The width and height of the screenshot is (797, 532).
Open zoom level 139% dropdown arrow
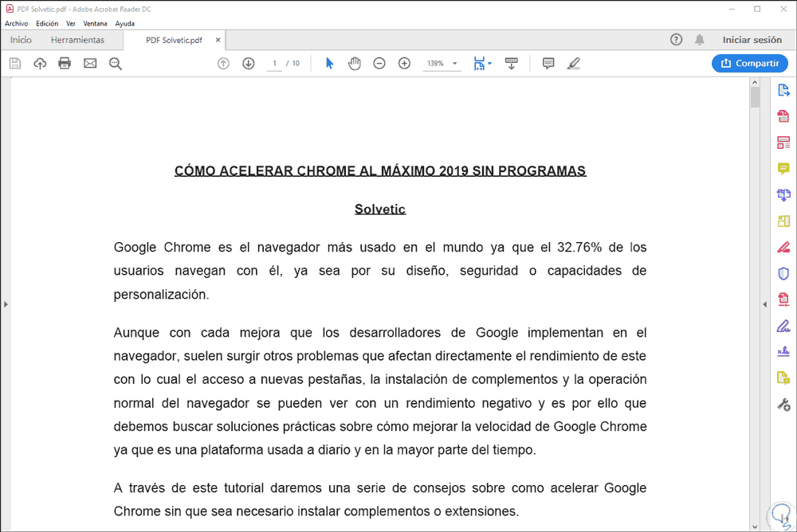point(455,64)
